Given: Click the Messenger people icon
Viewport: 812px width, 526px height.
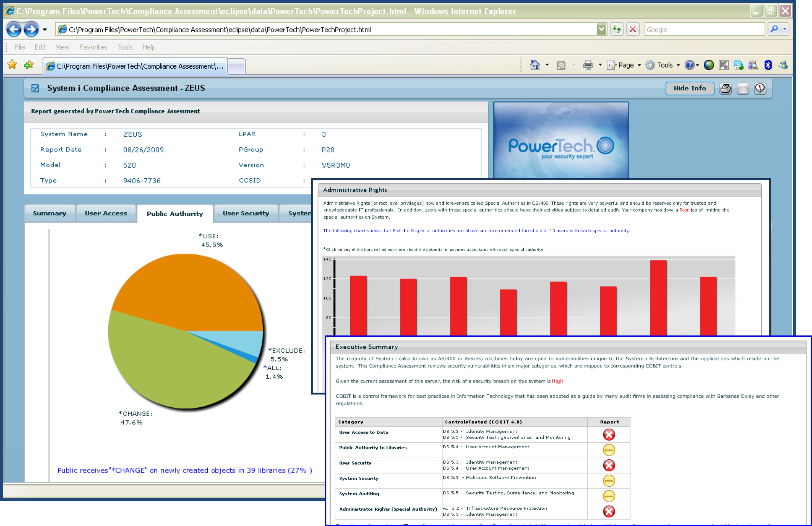Looking at the screenshot, I should (x=783, y=65).
